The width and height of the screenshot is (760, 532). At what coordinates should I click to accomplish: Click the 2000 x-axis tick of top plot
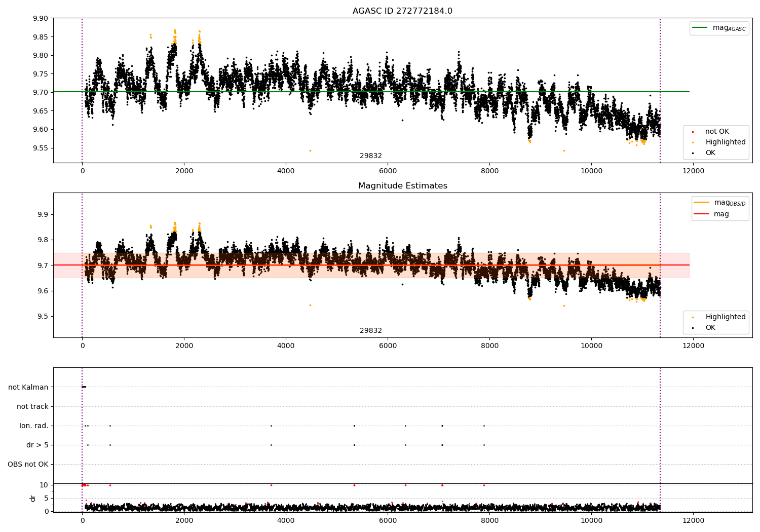(184, 171)
